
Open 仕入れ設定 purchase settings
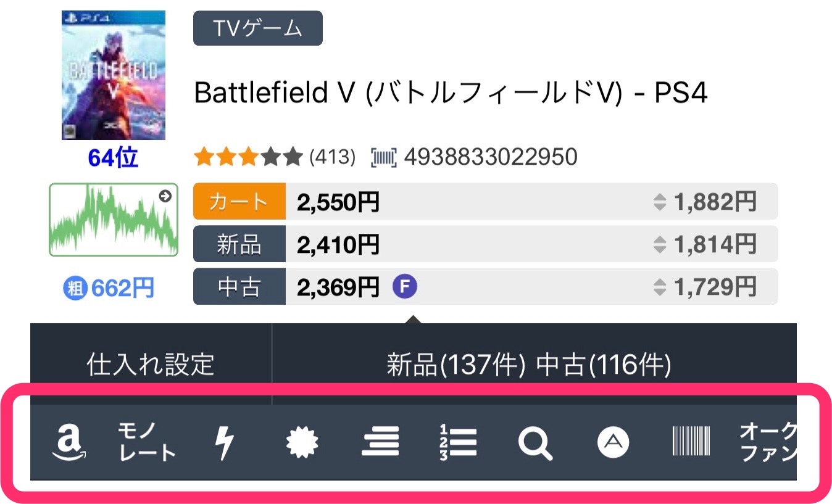[x=151, y=365]
